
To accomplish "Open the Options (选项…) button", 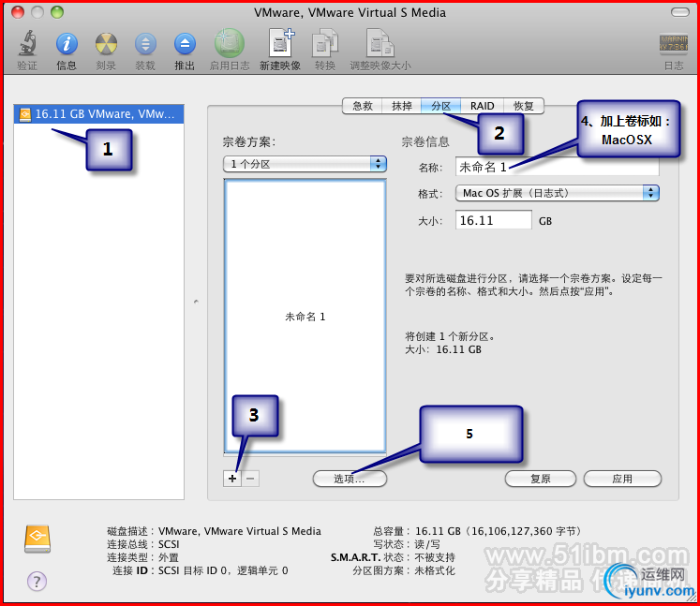I will (350, 479).
